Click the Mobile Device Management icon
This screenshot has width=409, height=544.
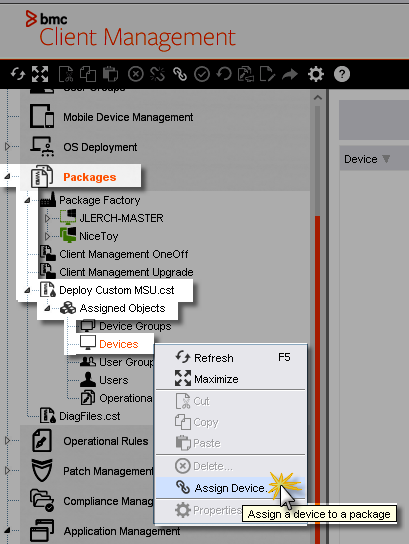42,116
